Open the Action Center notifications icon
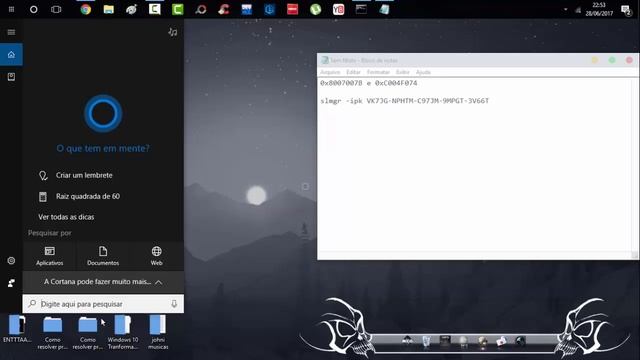 (625, 10)
